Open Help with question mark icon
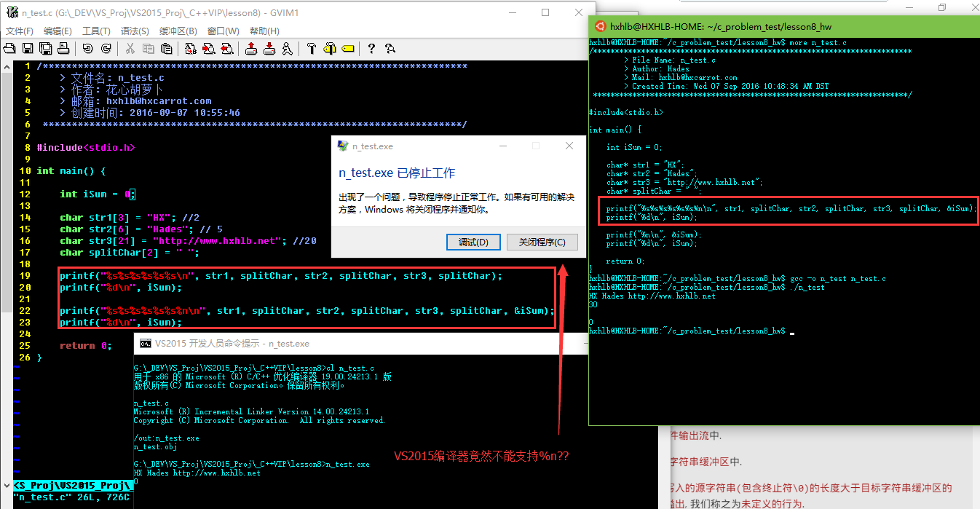This screenshot has height=509, width=980. click(371, 49)
